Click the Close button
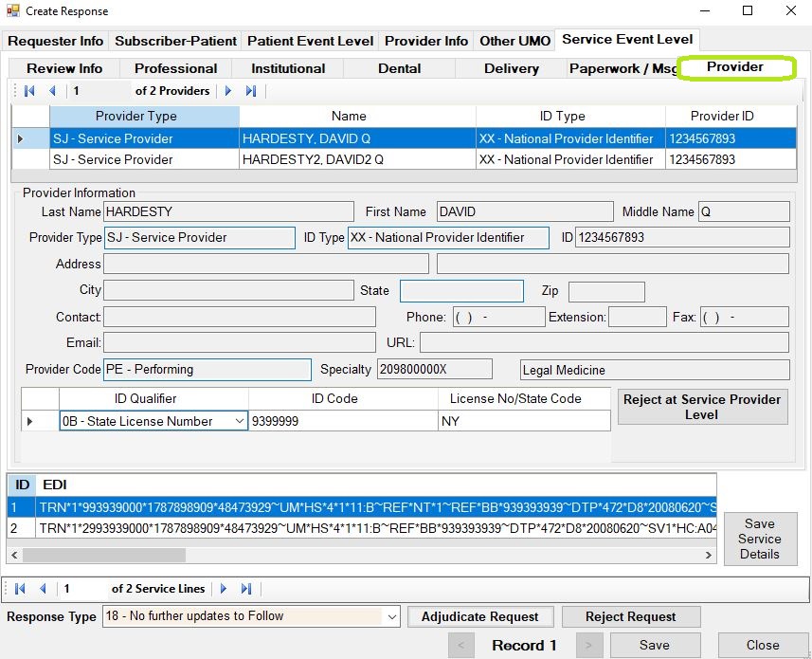Image resolution: width=812 pixels, height=659 pixels. (763, 645)
